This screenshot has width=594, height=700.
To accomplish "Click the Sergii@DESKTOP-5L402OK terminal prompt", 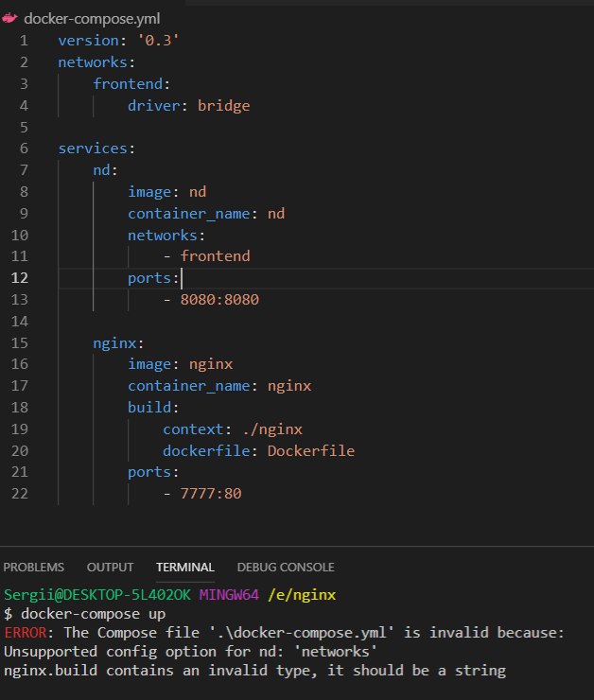I will [97, 595].
